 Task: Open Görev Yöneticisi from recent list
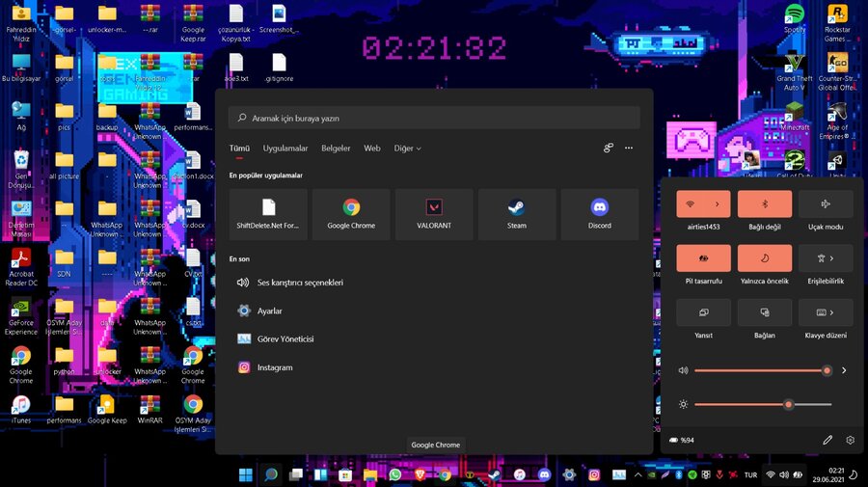tap(285, 339)
